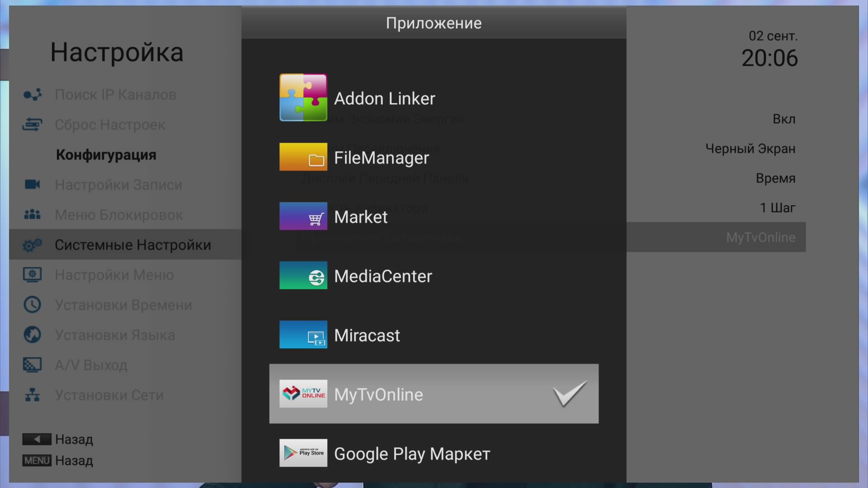Select the MediaCenter icon
The width and height of the screenshot is (868, 488).
(303, 275)
